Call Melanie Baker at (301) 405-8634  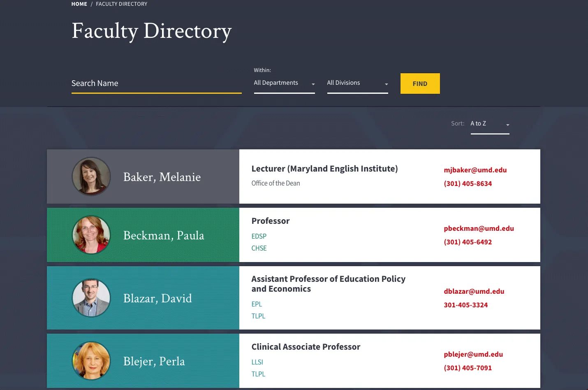468,183
